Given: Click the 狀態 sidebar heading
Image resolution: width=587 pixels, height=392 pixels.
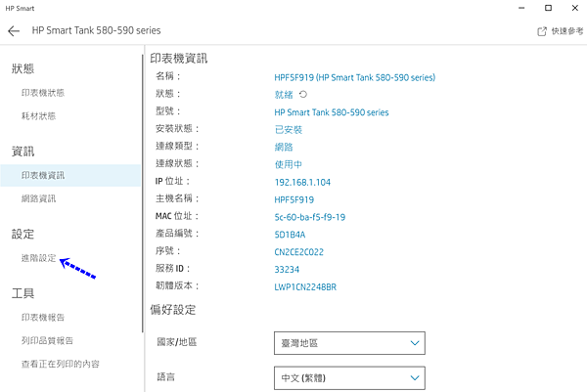Looking at the screenshot, I should click(23, 68).
